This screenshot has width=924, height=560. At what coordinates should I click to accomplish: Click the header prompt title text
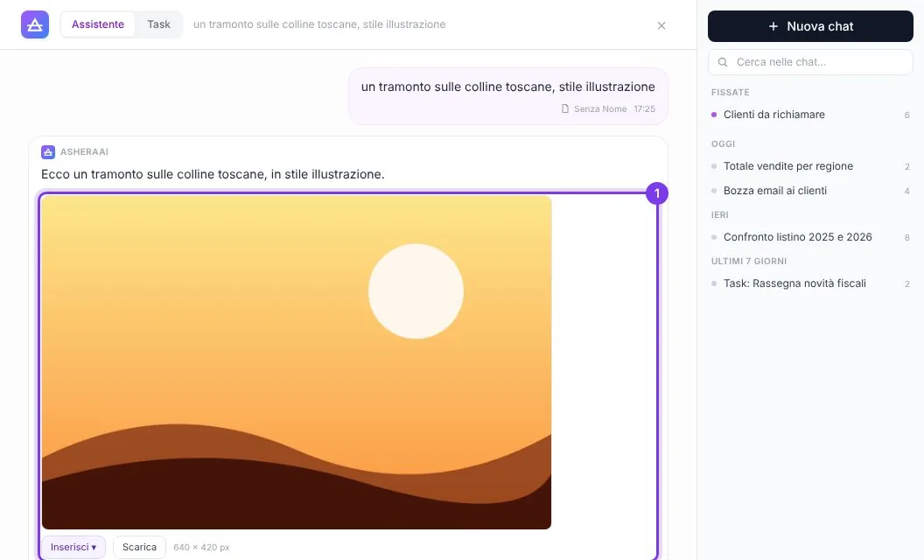pos(319,24)
